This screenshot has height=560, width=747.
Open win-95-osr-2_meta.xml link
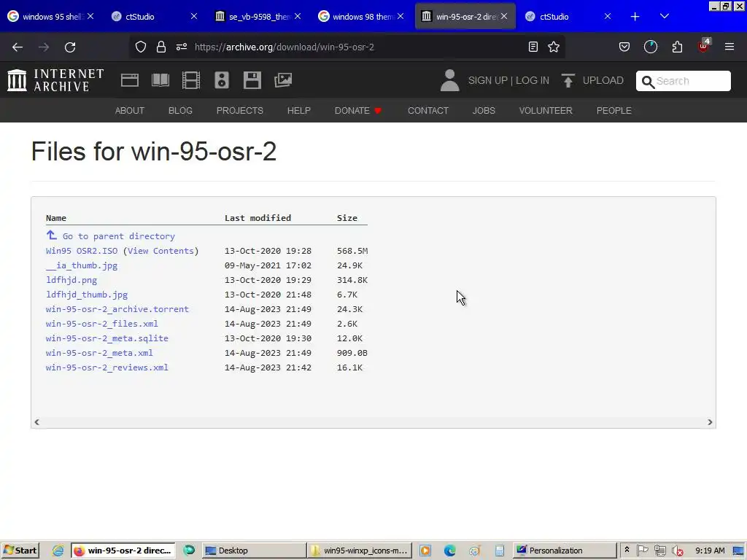point(99,353)
